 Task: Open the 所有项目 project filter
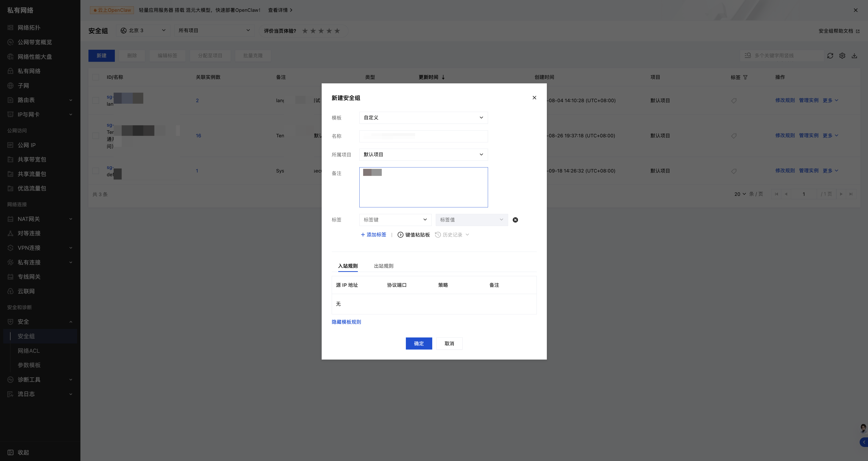(214, 31)
